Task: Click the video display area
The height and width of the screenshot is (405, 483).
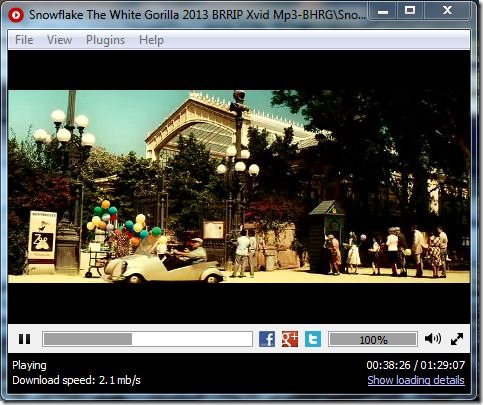Action: click(239, 186)
